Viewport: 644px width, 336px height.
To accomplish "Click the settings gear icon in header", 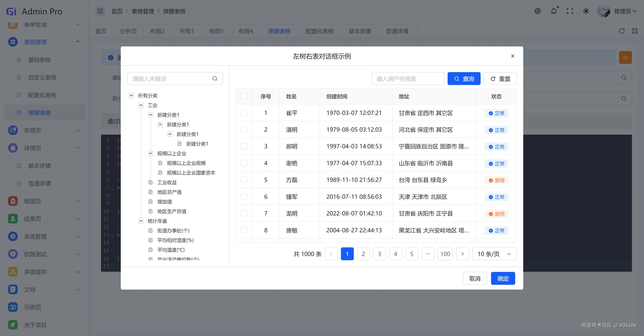I will pos(538,11).
